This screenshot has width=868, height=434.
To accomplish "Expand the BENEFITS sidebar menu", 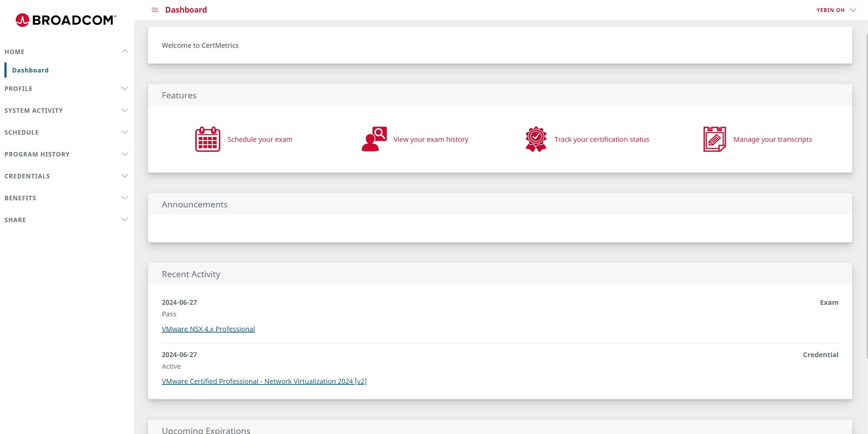I will coord(124,198).
